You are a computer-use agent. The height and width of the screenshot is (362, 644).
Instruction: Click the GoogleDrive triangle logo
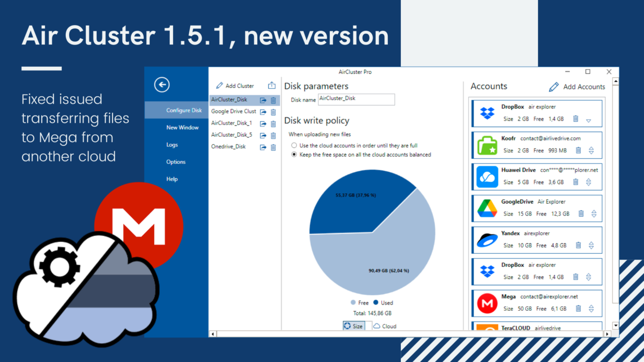pos(487,208)
